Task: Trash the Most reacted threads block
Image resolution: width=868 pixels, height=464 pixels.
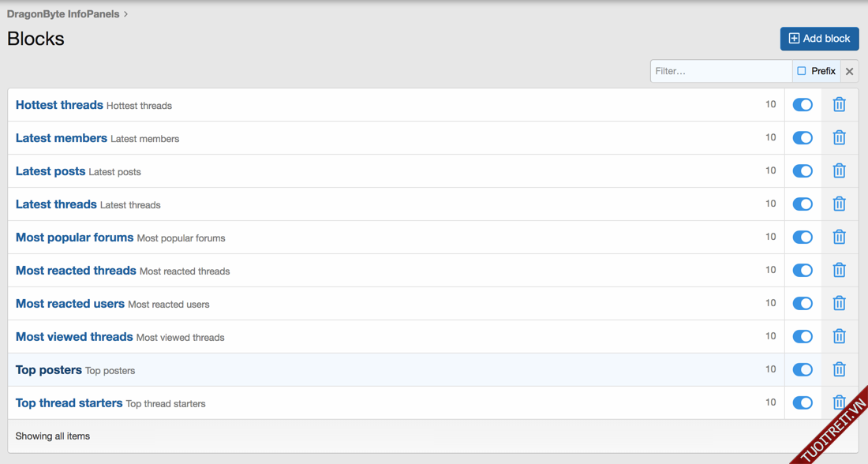Action: click(839, 271)
